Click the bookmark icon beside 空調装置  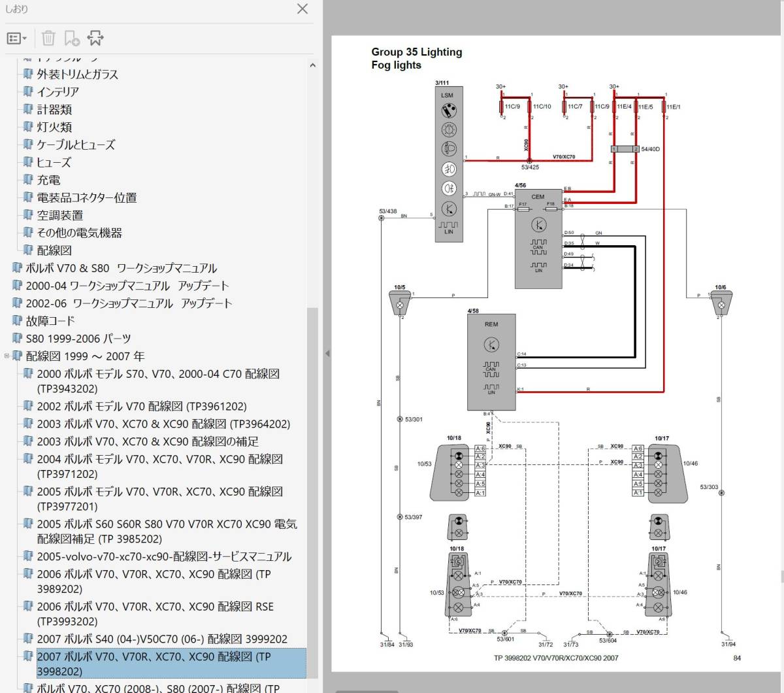(28, 215)
